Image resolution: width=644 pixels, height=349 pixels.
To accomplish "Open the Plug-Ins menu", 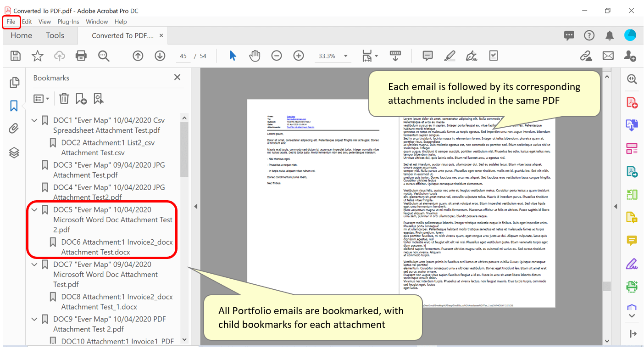I will [68, 22].
